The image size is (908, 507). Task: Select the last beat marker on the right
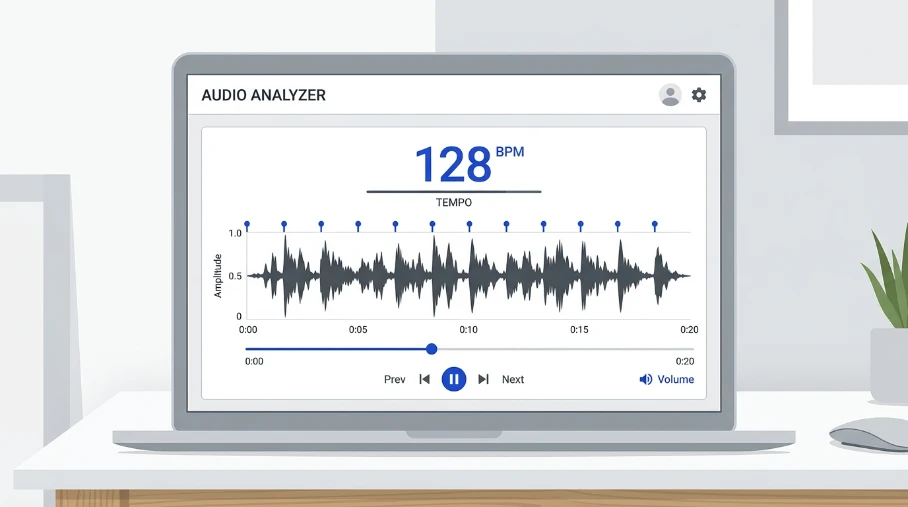[655, 226]
